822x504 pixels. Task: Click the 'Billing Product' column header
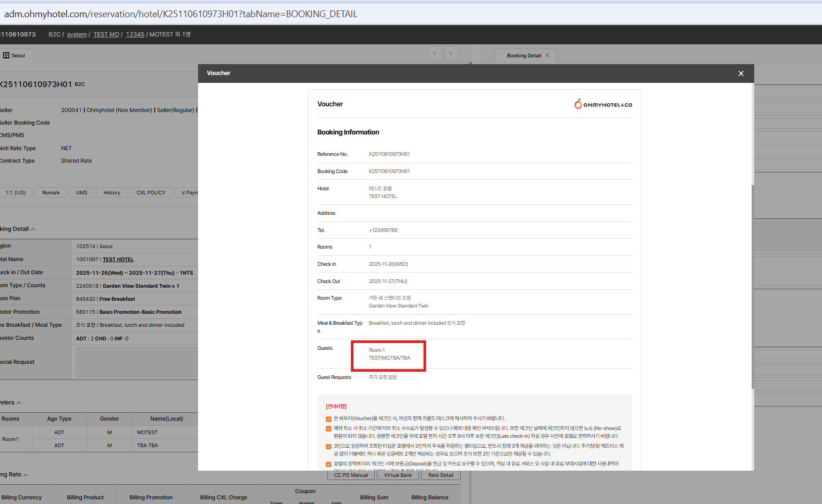(85, 498)
